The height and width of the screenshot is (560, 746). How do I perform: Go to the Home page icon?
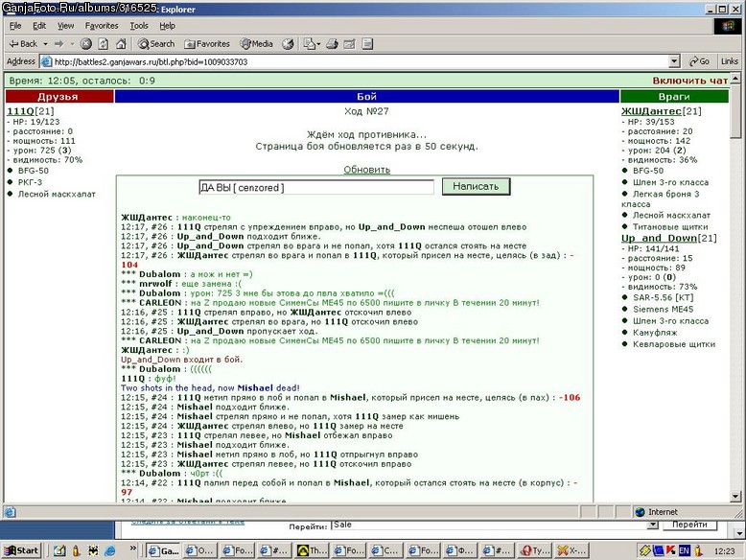click(x=122, y=44)
